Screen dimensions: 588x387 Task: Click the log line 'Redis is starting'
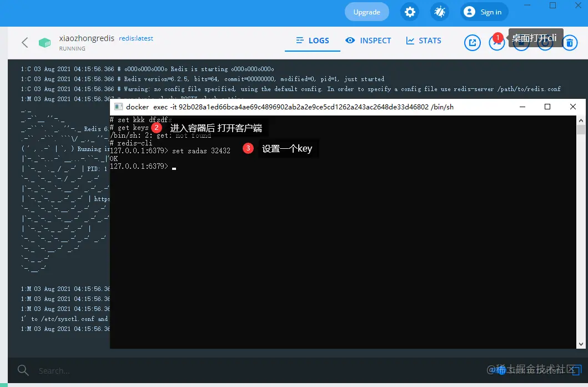(147, 69)
